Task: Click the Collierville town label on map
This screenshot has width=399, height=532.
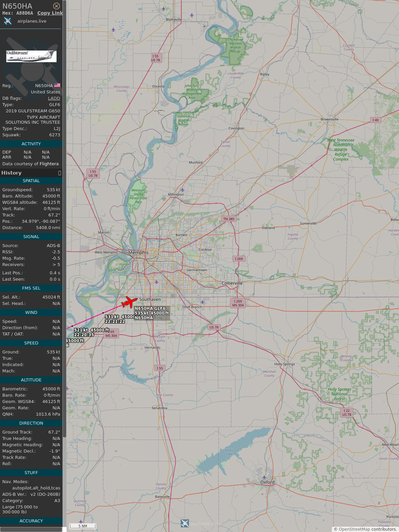Action: click(x=232, y=283)
